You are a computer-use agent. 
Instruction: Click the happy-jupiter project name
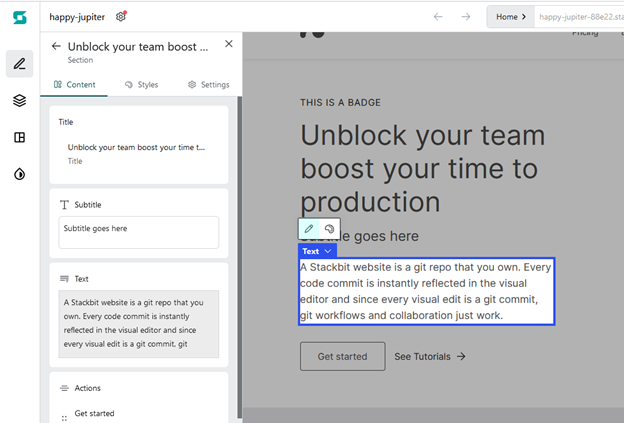tap(77, 17)
